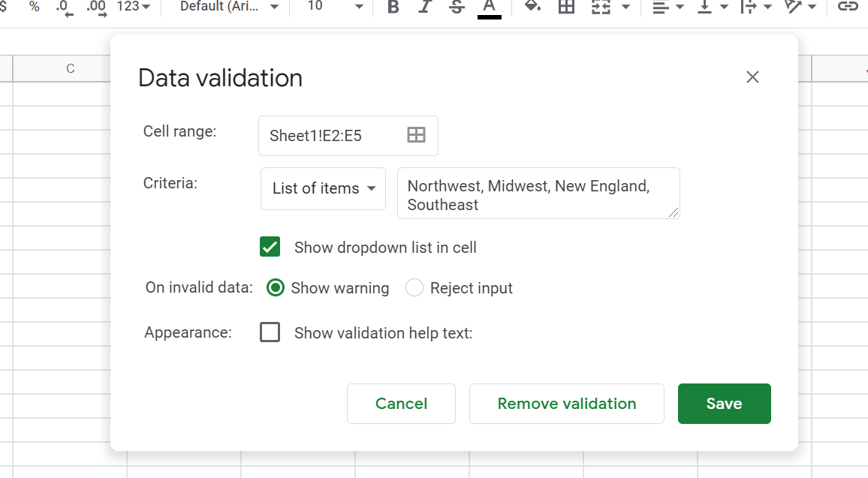Image resolution: width=868 pixels, height=478 pixels.
Task: Click the select data range grid icon
Action: pyautogui.click(x=416, y=135)
